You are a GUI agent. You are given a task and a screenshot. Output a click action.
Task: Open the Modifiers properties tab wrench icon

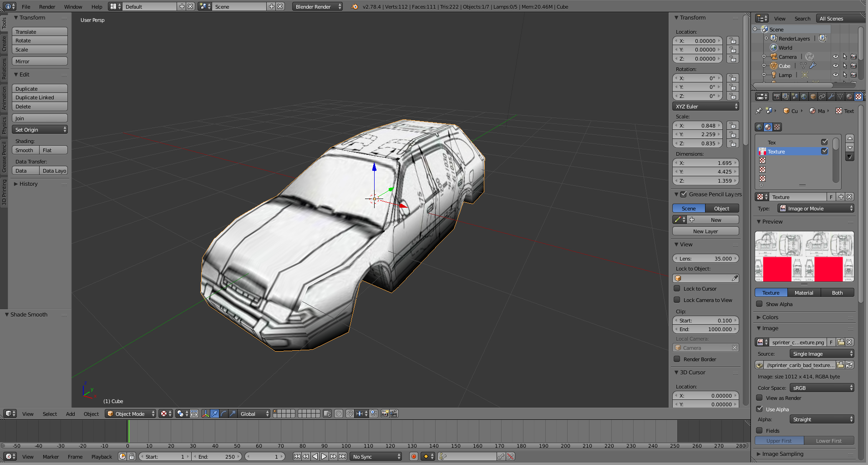831,97
